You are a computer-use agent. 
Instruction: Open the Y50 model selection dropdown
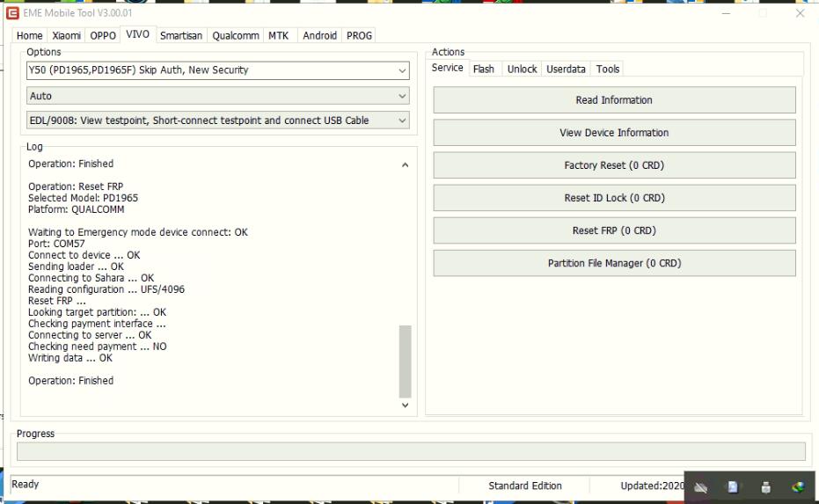coord(218,70)
